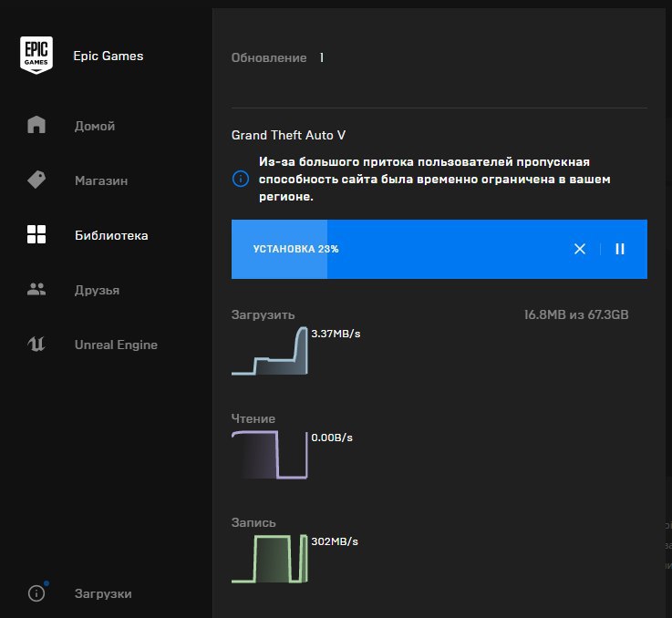Viewport: 672px width, 618px height.
Task: Click the Epic Games shield logo
Action: (36, 55)
